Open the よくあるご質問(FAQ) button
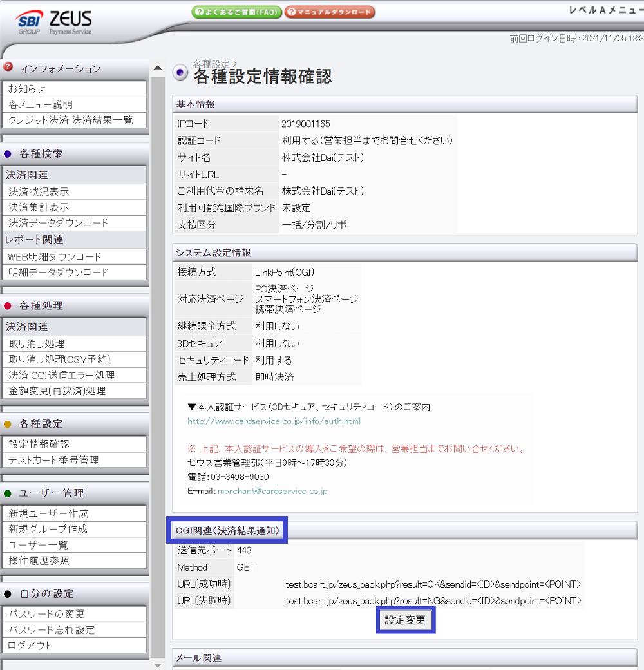644x670 pixels. pyautogui.click(x=236, y=12)
